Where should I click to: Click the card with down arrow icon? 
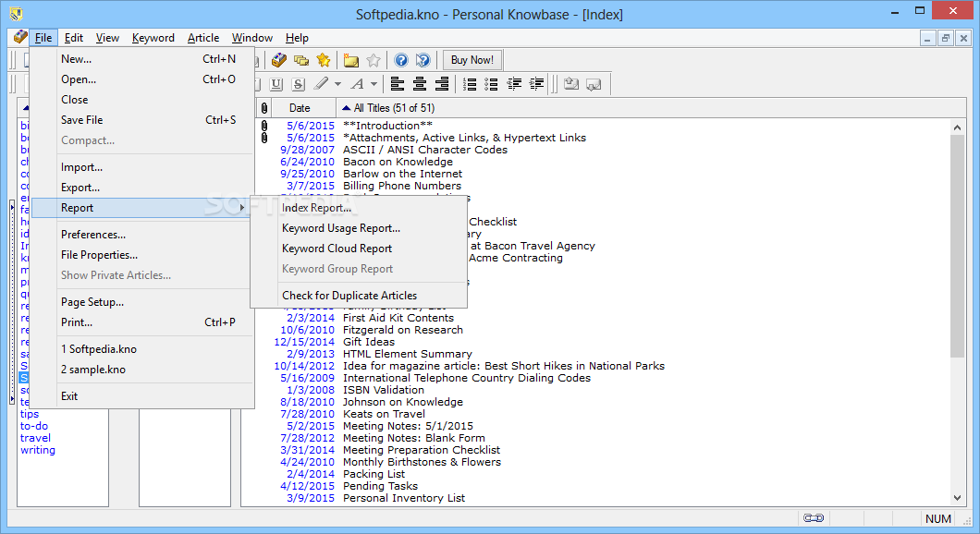point(594,84)
